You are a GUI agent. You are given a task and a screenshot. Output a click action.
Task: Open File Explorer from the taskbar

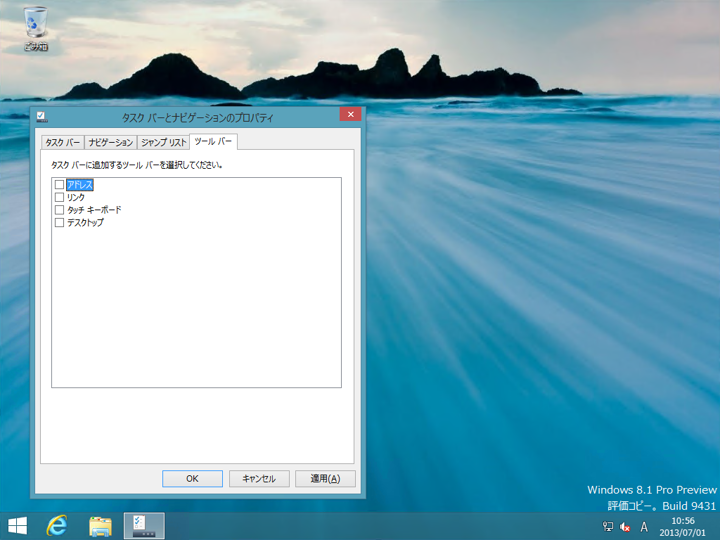tap(100, 526)
